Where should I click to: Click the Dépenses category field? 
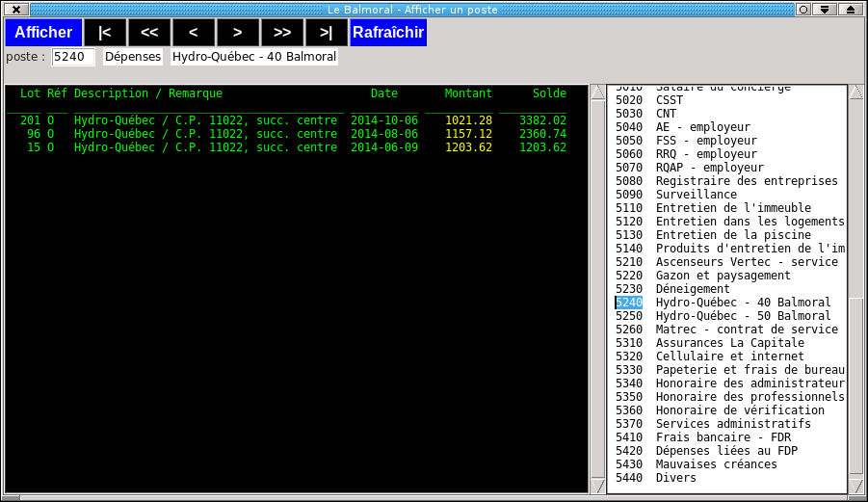click(x=133, y=57)
